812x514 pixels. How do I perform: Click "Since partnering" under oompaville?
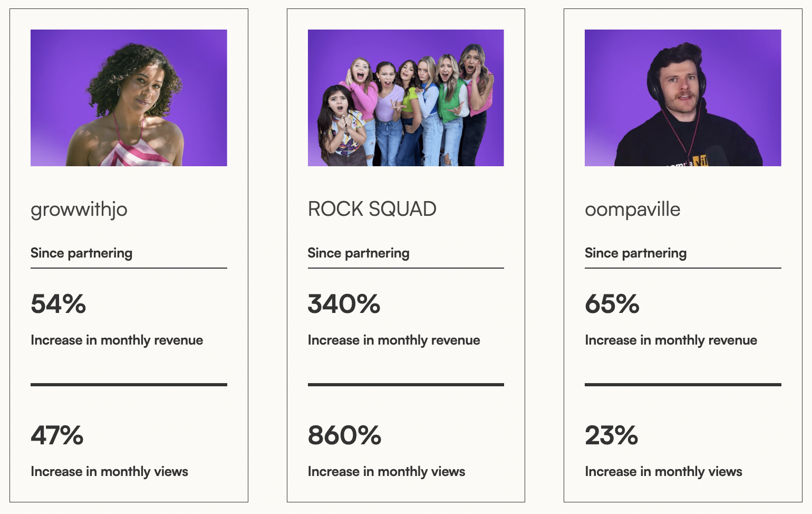[x=635, y=253]
